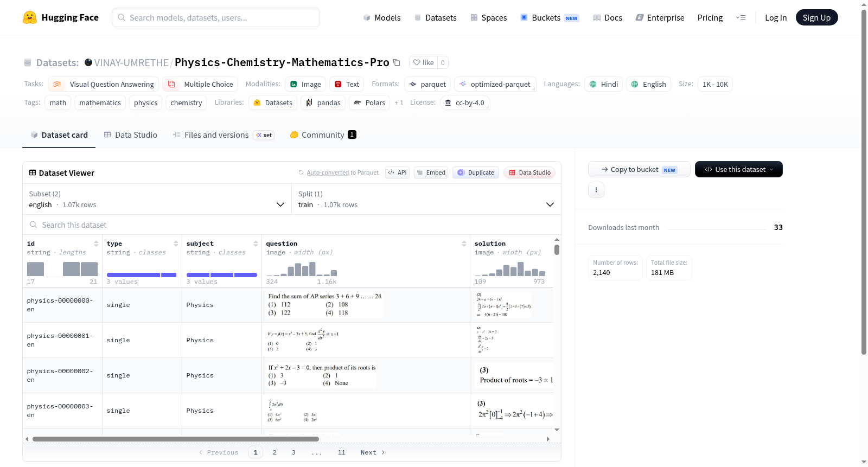This screenshot has height=467, width=868.
Task: Open Spaces in top navigation
Action: pos(488,17)
